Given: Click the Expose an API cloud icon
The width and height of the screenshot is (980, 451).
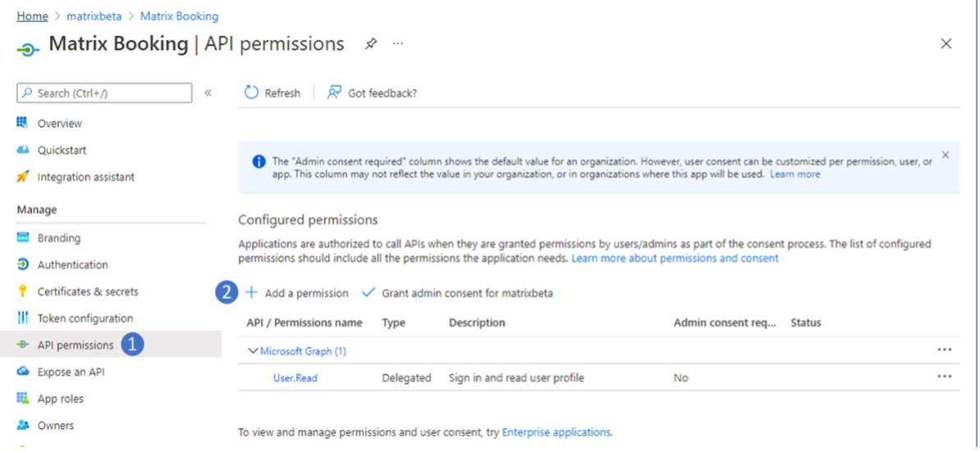Looking at the screenshot, I should pyautogui.click(x=23, y=371).
